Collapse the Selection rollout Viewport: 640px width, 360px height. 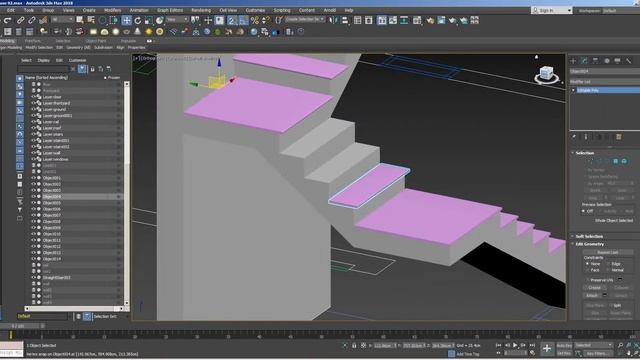(584, 153)
